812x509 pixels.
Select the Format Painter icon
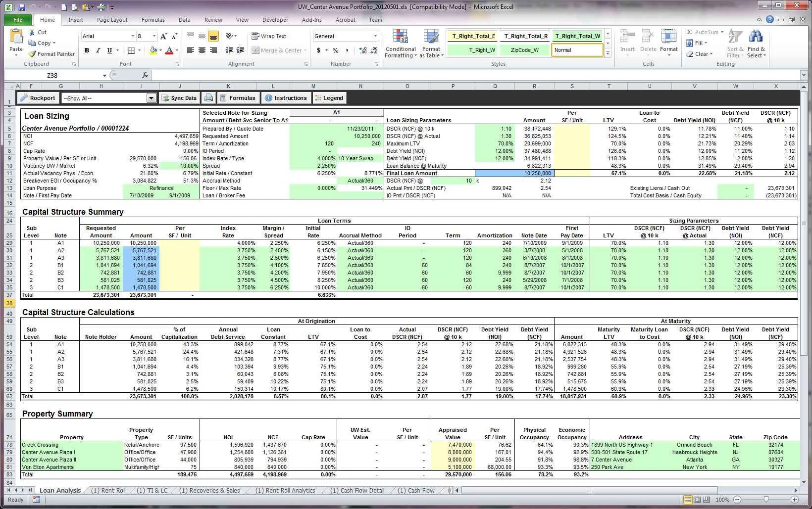[x=31, y=53]
